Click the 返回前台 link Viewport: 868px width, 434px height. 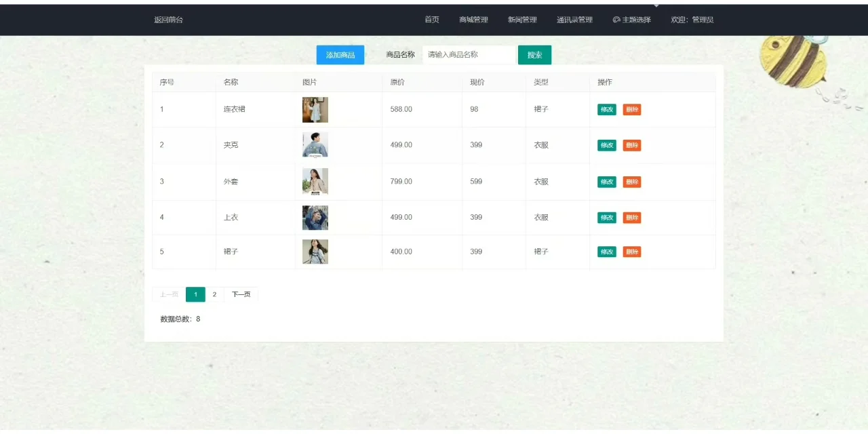pyautogui.click(x=170, y=20)
